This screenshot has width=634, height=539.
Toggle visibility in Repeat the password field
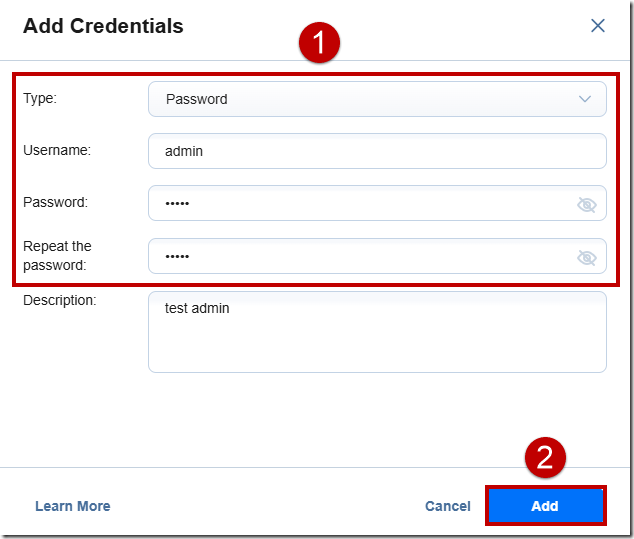point(586,257)
